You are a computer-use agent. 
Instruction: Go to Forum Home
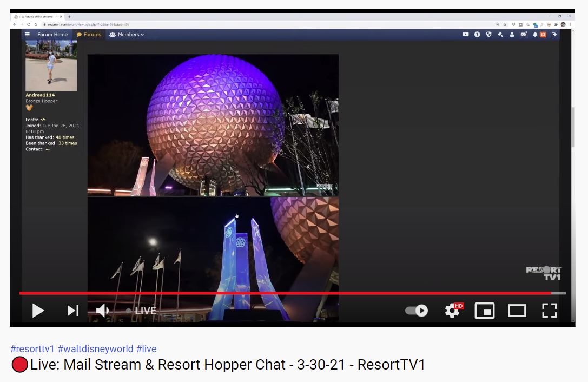[52, 35]
